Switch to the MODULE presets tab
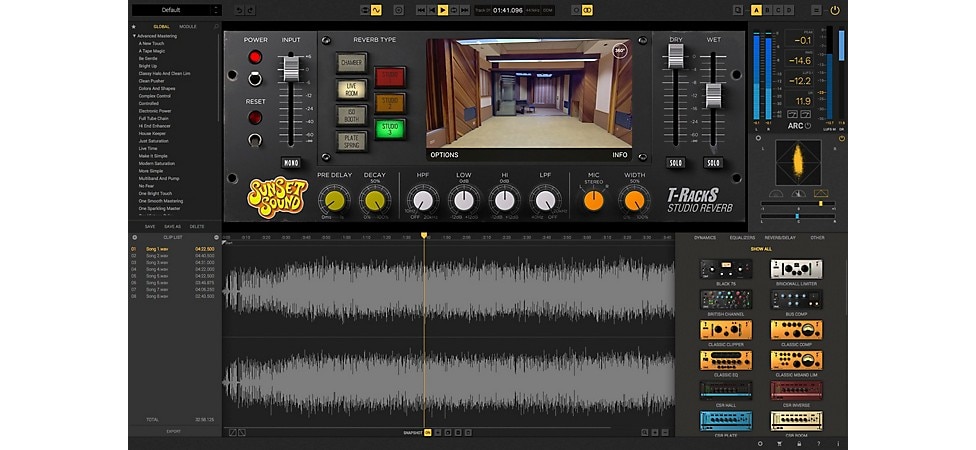 [x=188, y=27]
